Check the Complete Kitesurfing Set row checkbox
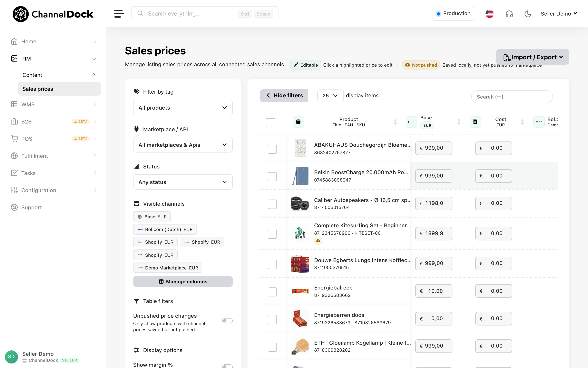This screenshot has height=368, width=588. pos(272,234)
